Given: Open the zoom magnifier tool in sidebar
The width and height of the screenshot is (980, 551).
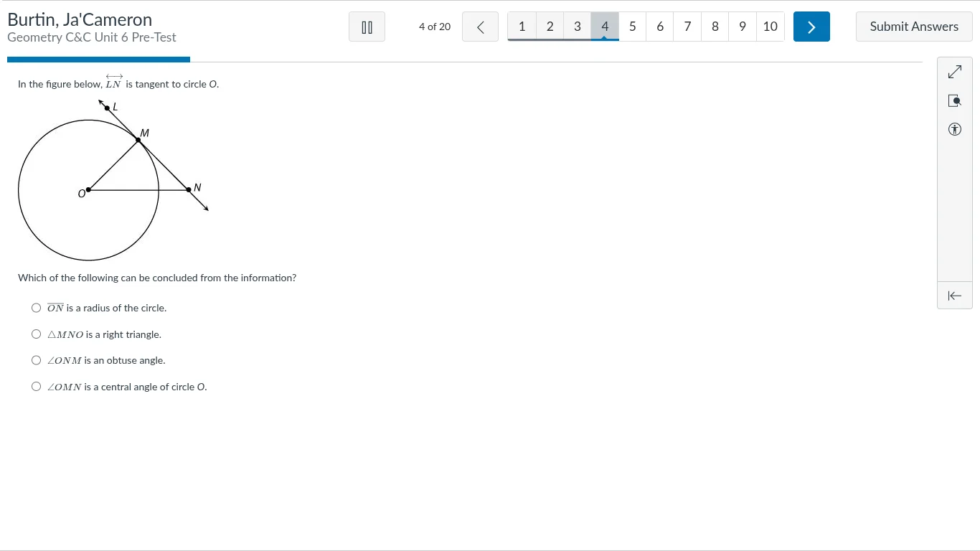Looking at the screenshot, I should pyautogui.click(x=954, y=101).
